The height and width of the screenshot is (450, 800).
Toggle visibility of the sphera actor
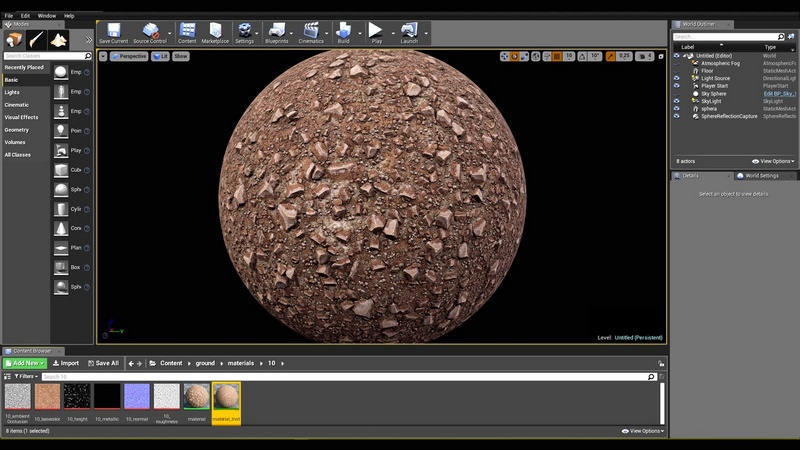click(x=677, y=108)
